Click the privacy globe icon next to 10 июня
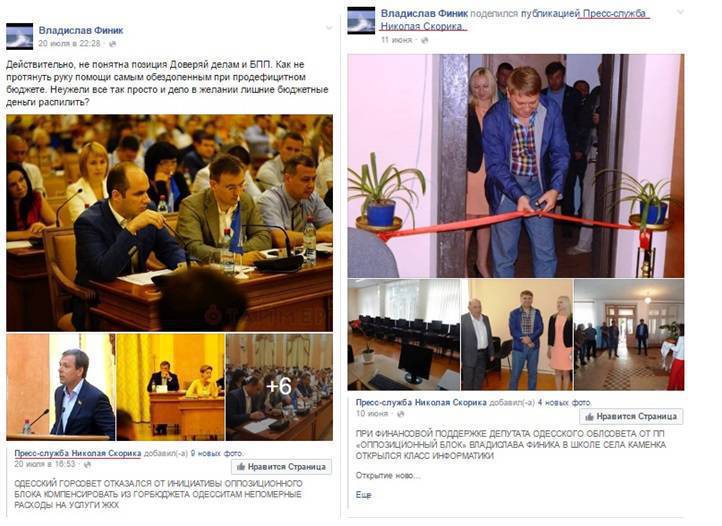 click(401, 414)
